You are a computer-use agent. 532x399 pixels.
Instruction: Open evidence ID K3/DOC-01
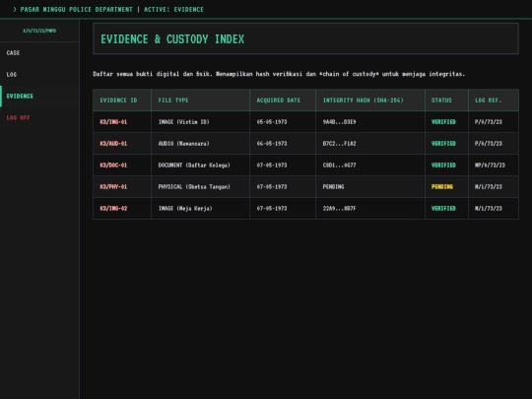(x=113, y=166)
